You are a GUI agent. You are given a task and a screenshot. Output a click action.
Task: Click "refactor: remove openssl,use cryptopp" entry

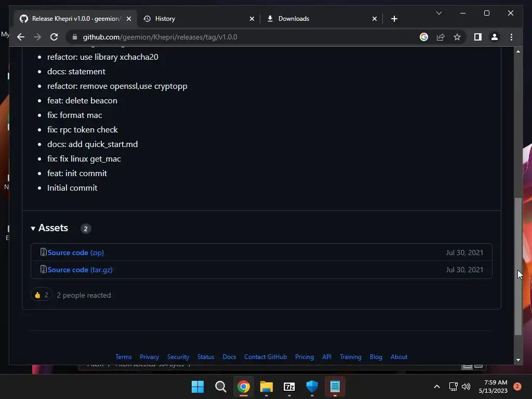click(117, 86)
